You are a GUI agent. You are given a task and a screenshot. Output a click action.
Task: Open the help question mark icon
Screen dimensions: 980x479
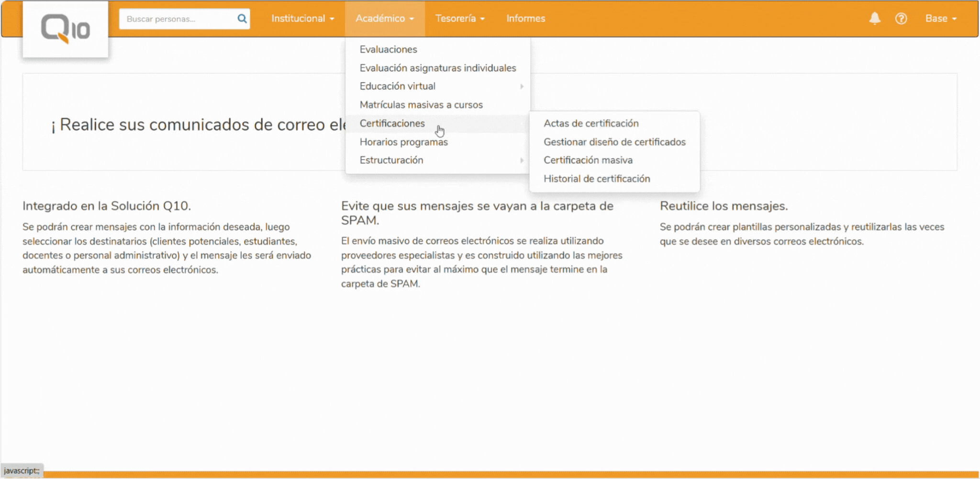901,19
